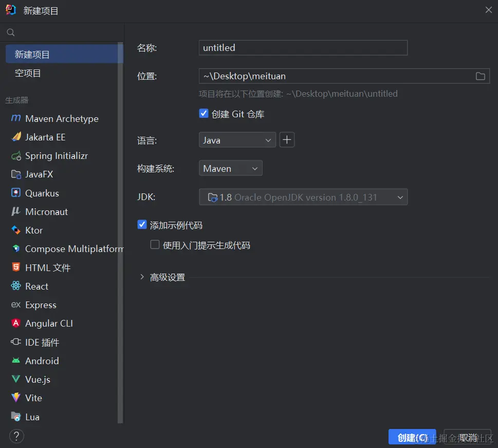Click the Vue.js green V icon

[x=16, y=379]
